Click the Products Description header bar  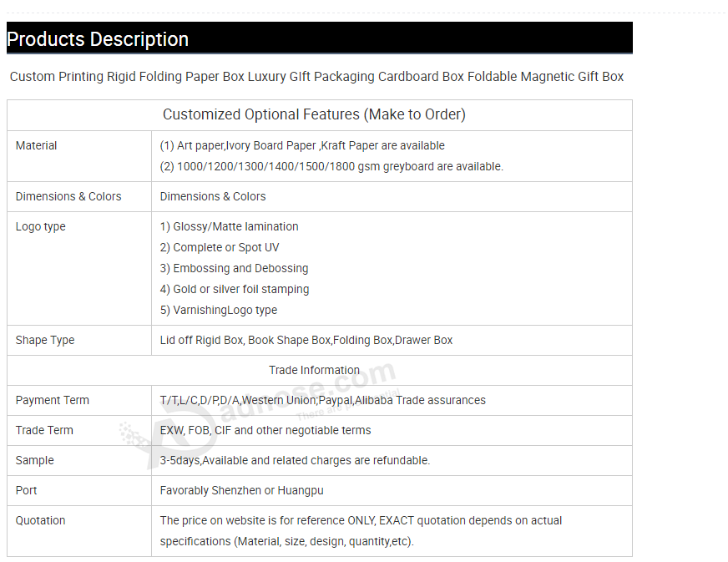pos(319,38)
